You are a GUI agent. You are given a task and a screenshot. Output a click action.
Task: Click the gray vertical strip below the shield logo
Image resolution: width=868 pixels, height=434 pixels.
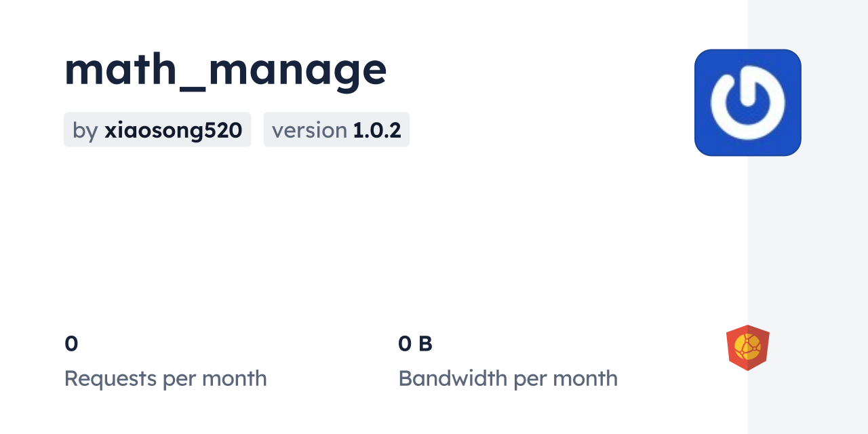[808, 407]
